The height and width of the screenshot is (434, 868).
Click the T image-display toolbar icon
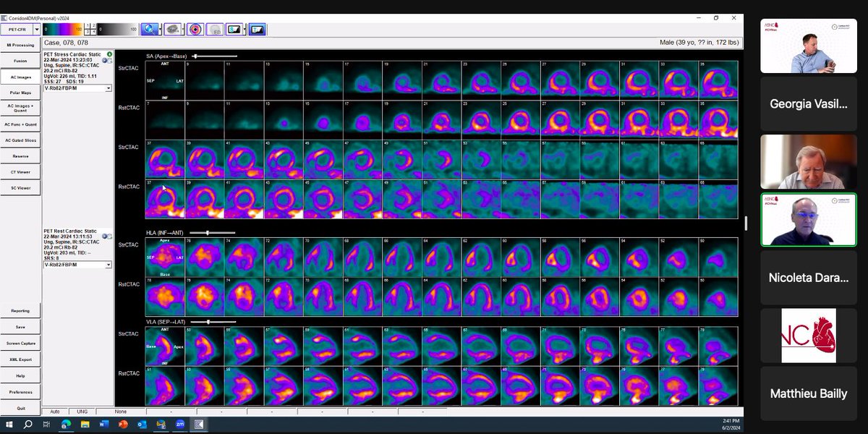tap(258, 30)
